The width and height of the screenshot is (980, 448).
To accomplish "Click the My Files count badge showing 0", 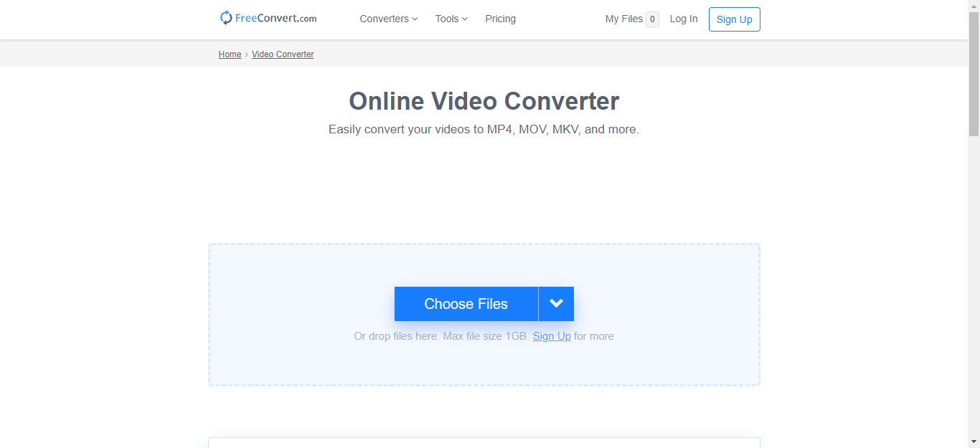I will [x=652, y=19].
